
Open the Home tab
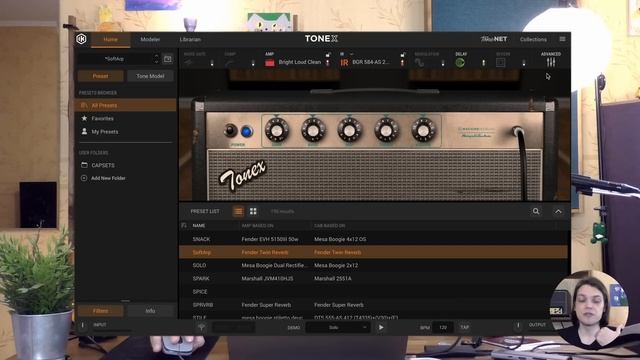coord(110,40)
